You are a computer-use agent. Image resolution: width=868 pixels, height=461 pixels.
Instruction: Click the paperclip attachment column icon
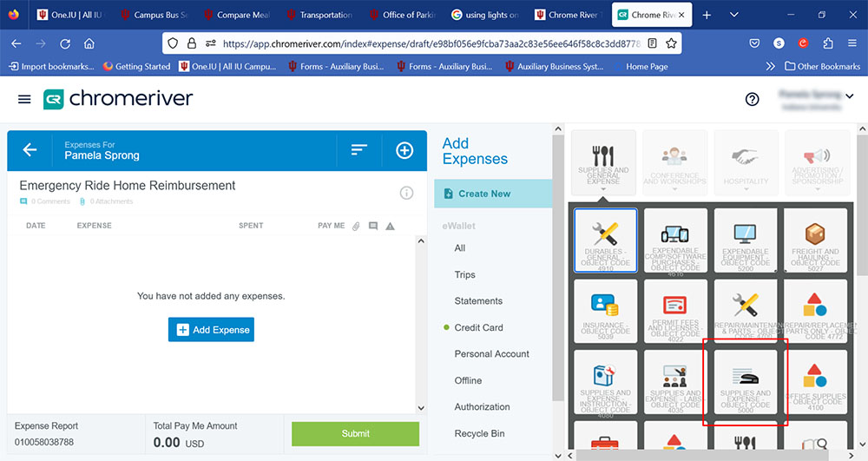[x=356, y=226]
